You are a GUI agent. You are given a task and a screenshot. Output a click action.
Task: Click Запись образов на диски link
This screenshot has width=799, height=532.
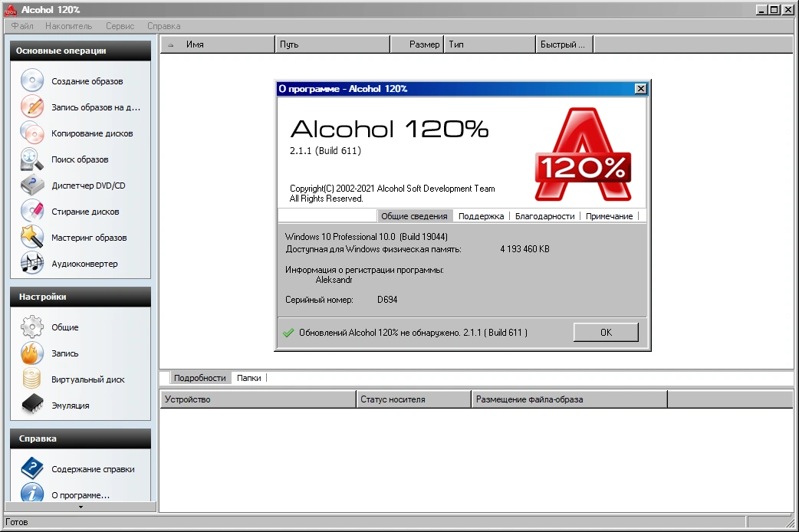tap(96, 107)
